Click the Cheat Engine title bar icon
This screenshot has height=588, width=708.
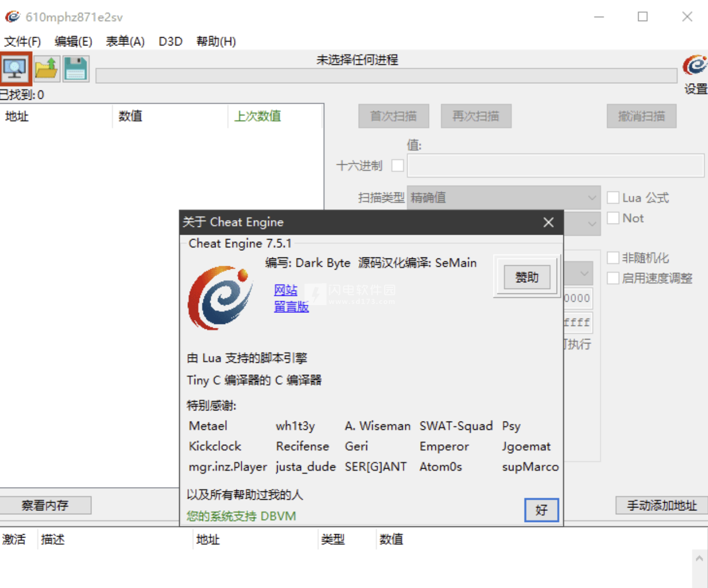tap(12, 17)
